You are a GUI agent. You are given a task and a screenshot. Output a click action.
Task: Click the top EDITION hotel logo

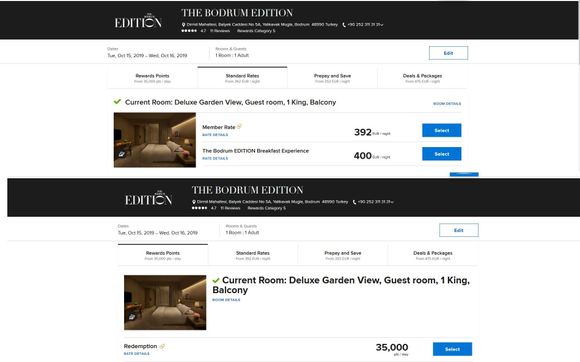138,21
